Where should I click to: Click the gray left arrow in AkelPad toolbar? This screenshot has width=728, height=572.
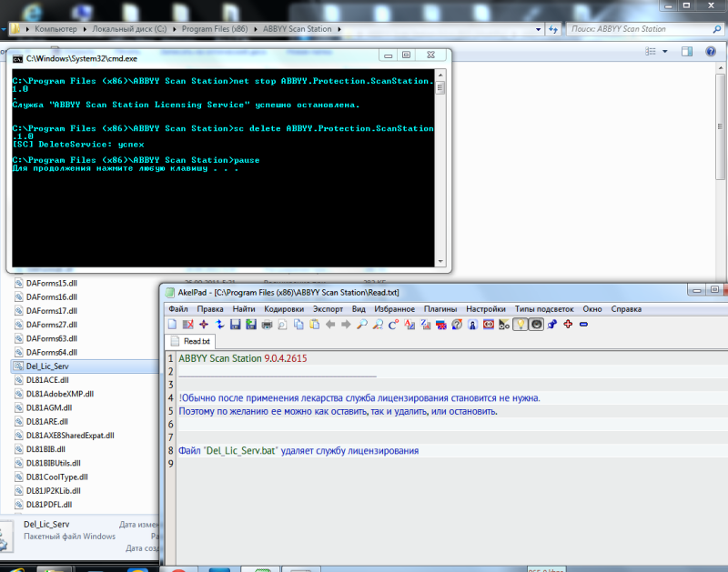(330, 325)
